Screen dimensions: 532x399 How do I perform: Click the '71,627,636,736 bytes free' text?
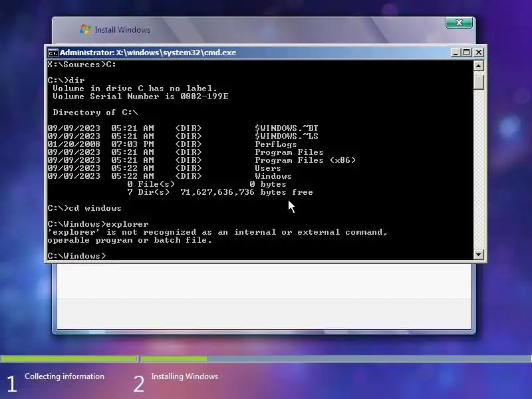coord(247,192)
